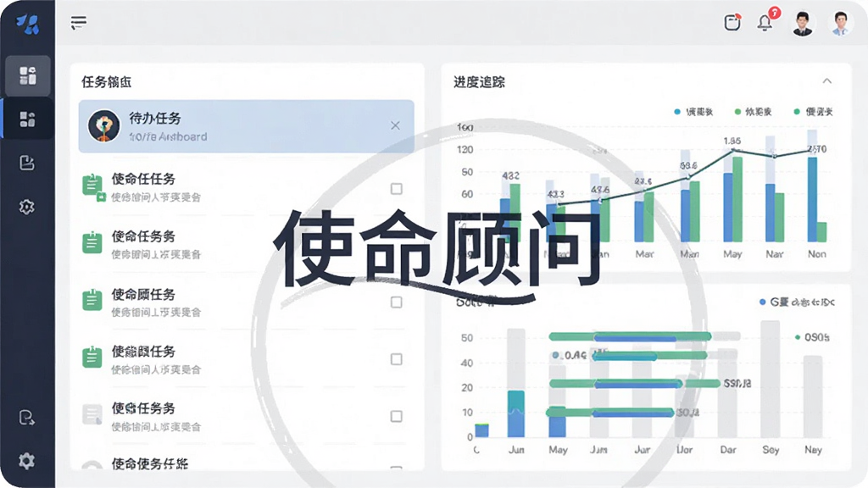Toggle the rightmost legend entry in 进度追踪

click(x=813, y=112)
